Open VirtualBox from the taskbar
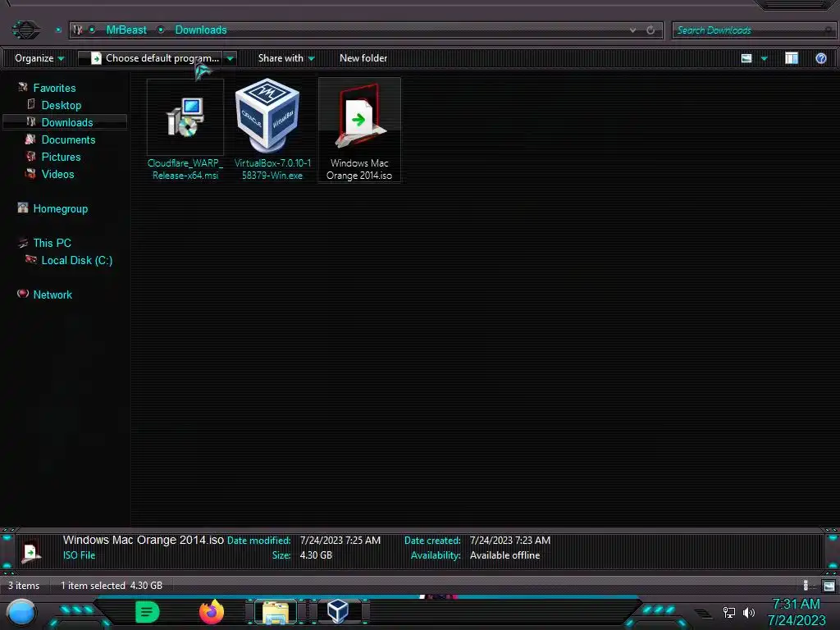This screenshot has height=630, width=840. 338,610
